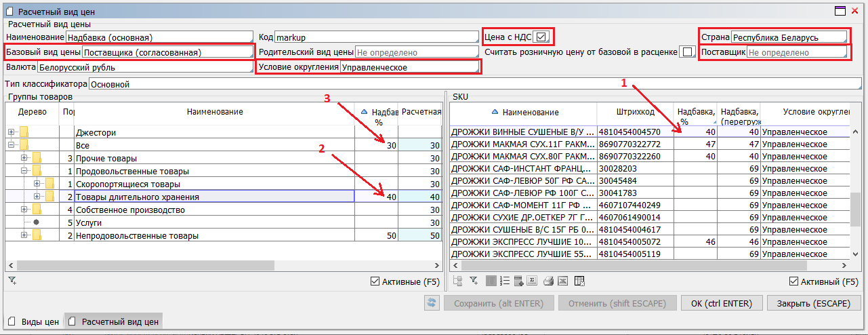Toggle the Цена с НДС checkbox
The image size is (868, 335).
pyautogui.click(x=541, y=37)
